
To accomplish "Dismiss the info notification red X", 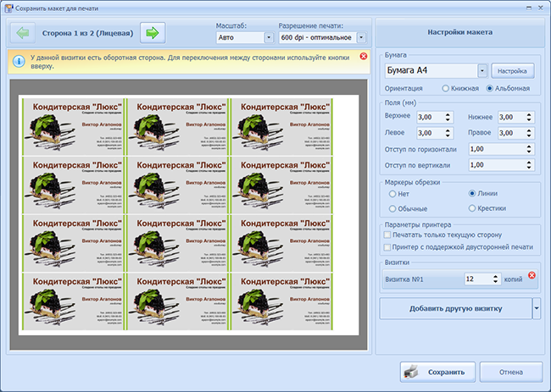I will pyautogui.click(x=364, y=56).
